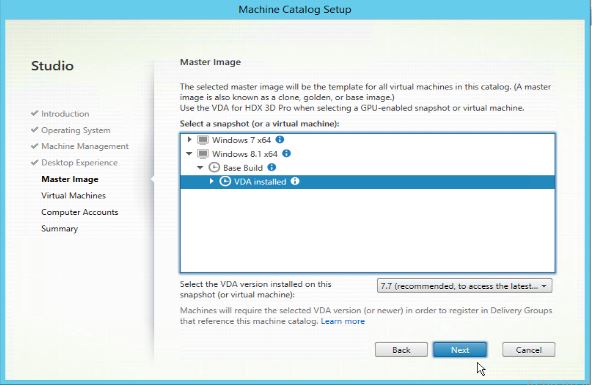
Task: Click the VDA installed snapshot clock icon
Action: tap(225, 182)
